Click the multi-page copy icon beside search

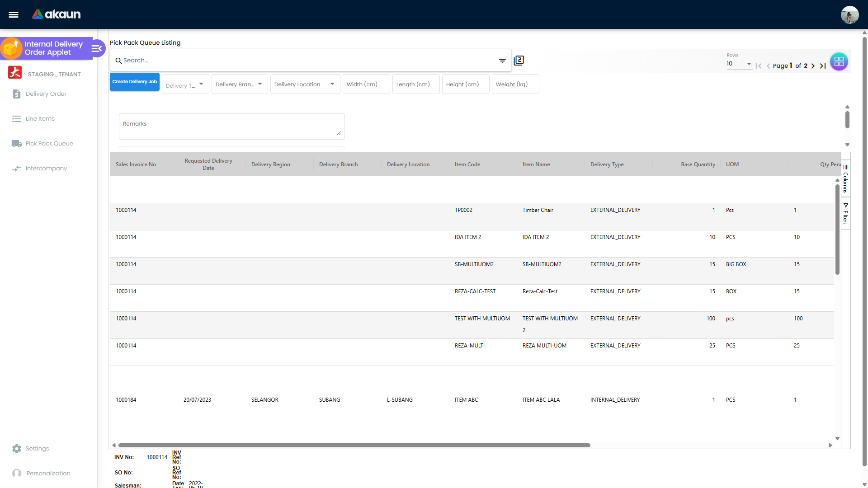(519, 61)
